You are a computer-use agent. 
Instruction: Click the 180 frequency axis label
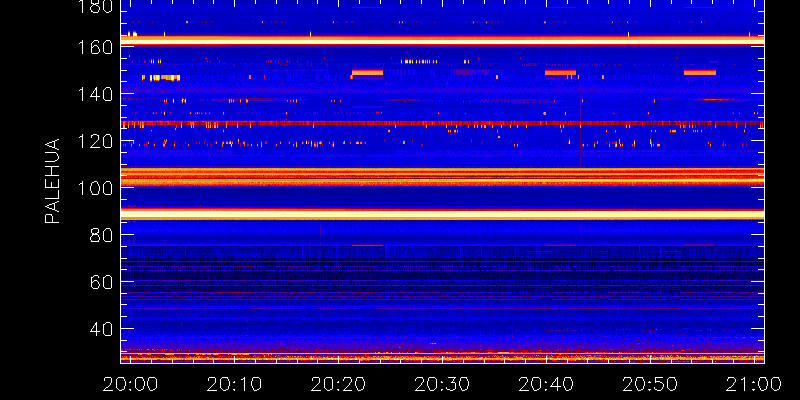click(95, 7)
